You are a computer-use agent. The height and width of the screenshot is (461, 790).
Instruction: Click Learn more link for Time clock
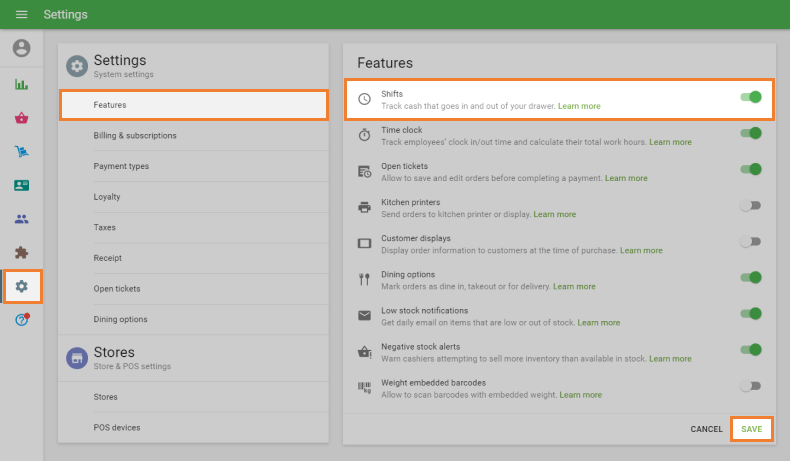coord(670,142)
